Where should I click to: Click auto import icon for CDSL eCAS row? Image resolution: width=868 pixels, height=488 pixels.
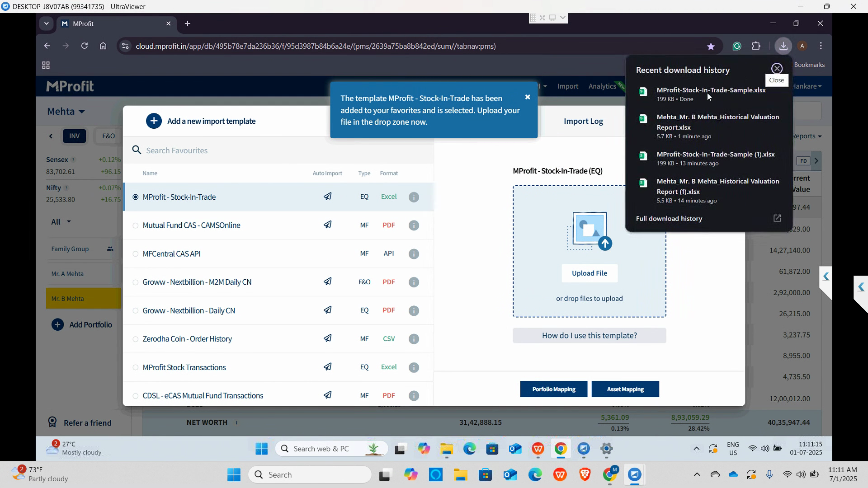click(327, 395)
